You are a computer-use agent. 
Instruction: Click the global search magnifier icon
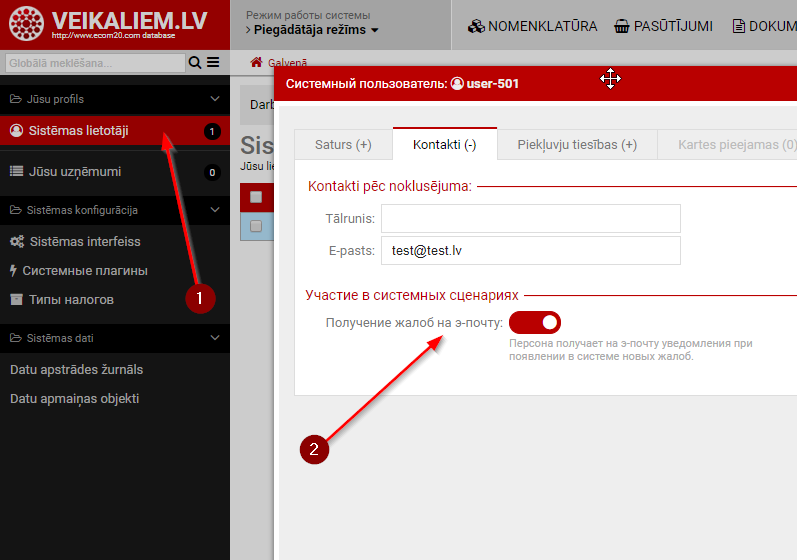click(x=195, y=63)
